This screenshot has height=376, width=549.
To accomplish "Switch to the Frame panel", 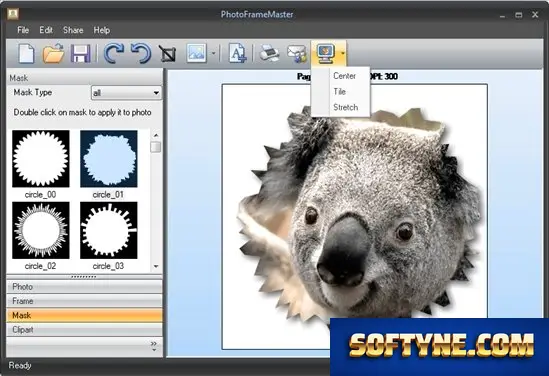I will coord(84,301).
